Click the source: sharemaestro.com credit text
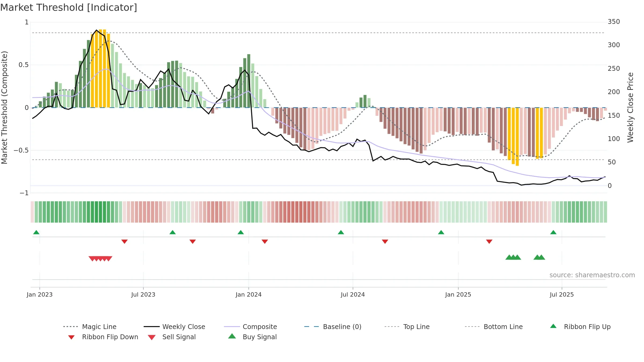The width and height of the screenshot is (644, 362). click(x=592, y=275)
